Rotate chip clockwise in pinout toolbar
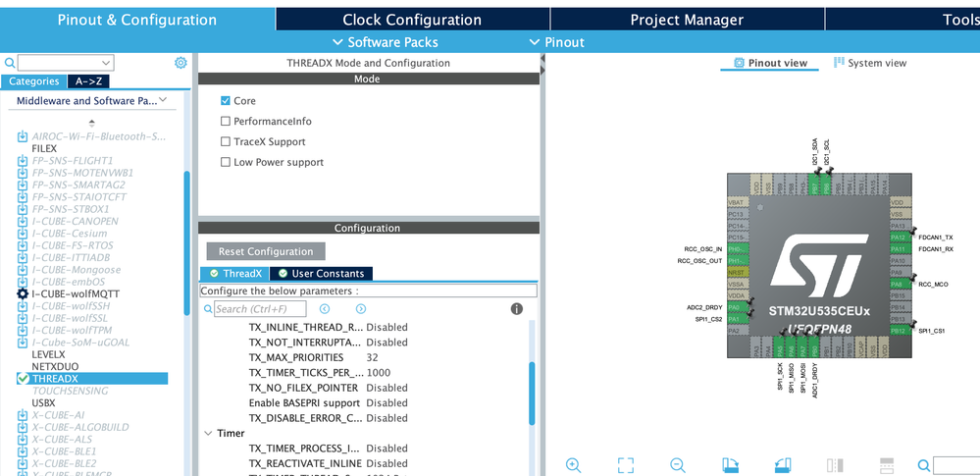Image resolution: width=980 pixels, height=476 pixels. [730, 465]
